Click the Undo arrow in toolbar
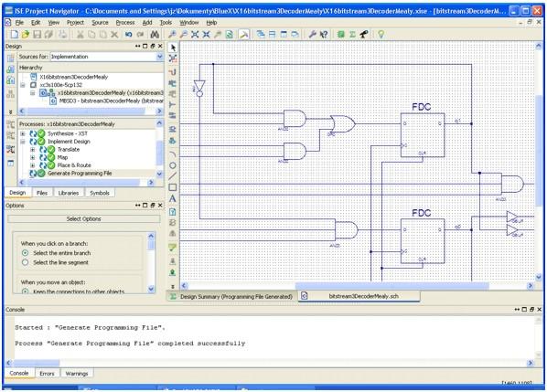 [128, 34]
